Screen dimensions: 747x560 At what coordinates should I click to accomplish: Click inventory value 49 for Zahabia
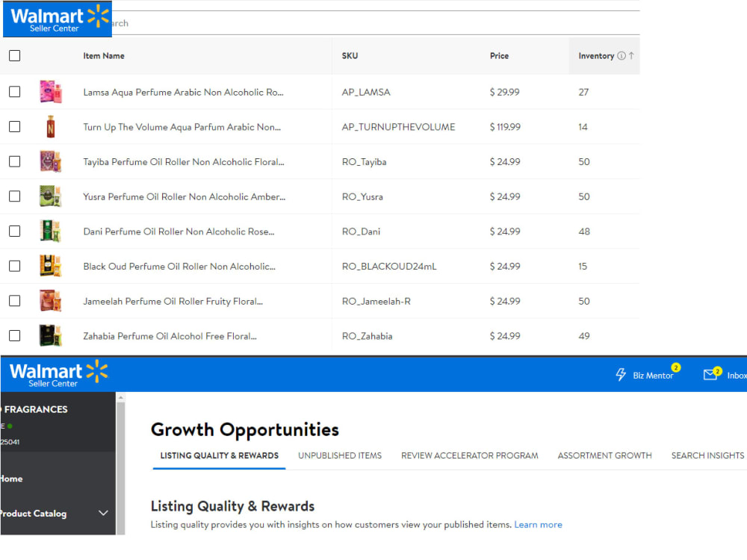coord(584,336)
